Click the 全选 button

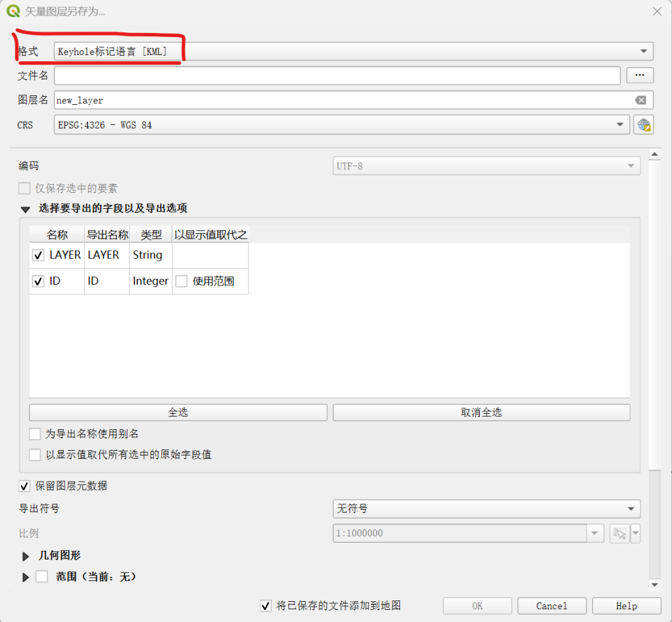(178, 412)
